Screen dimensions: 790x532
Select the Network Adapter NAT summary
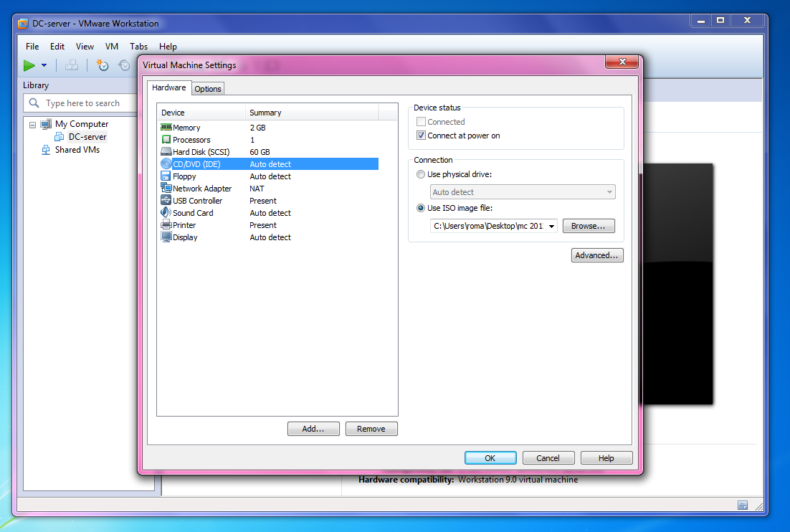257,189
